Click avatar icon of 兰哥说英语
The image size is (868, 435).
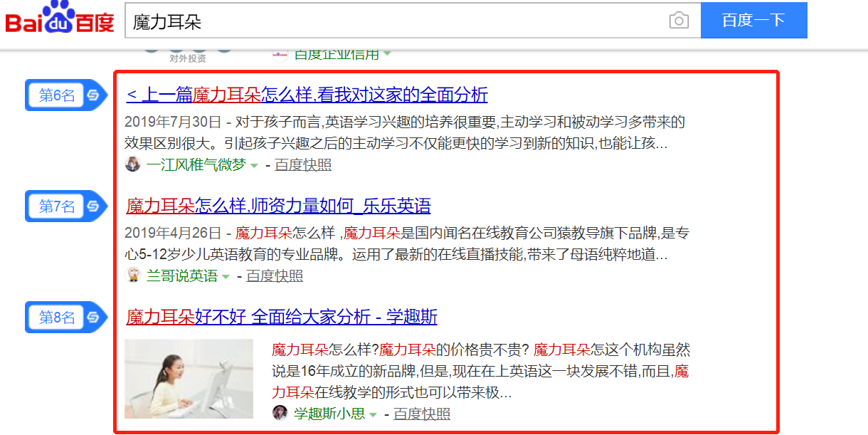[x=133, y=275]
